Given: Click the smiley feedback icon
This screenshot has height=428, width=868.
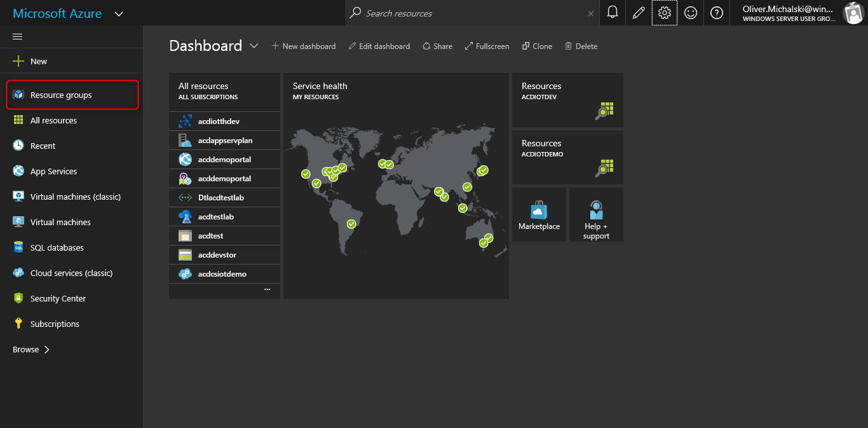Looking at the screenshot, I should 691,13.
